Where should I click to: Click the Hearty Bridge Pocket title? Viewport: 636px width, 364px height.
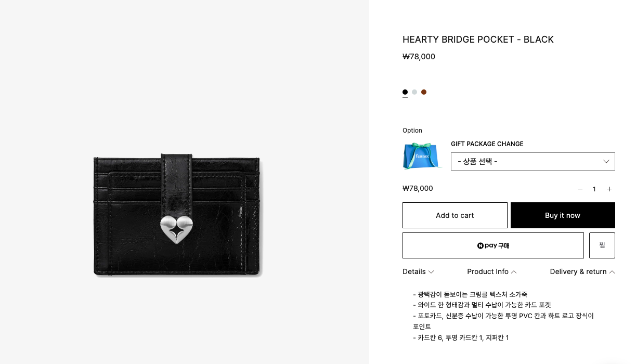click(x=478, y=40)
